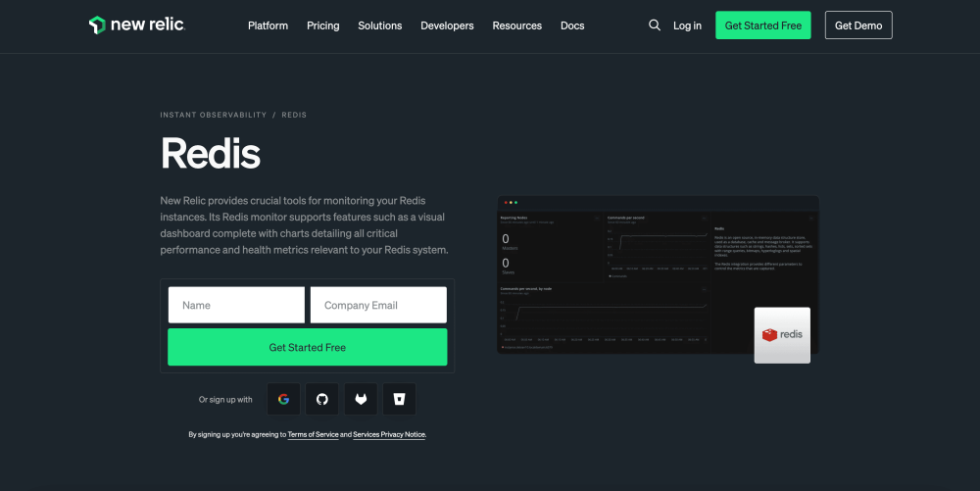Viewport: 980px width, 491px height.
Task: Sign up with the Bitbucket icon
Action: coord(399,399)
